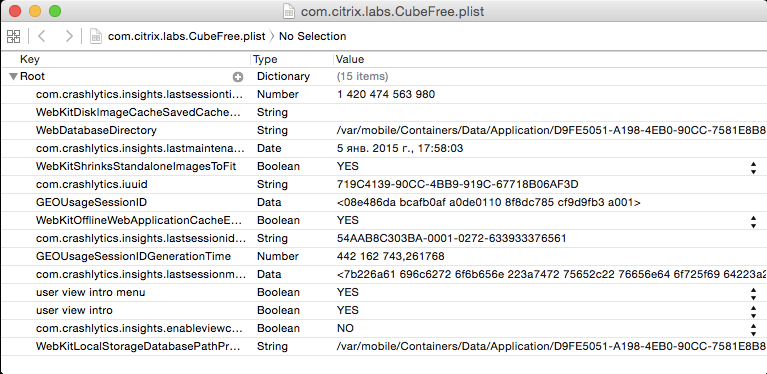Select com.crashlytics.insights.lastmaintena… key
Image resolution: width=767 pixels, height=374 pixels.
click(x=139, y=148)
